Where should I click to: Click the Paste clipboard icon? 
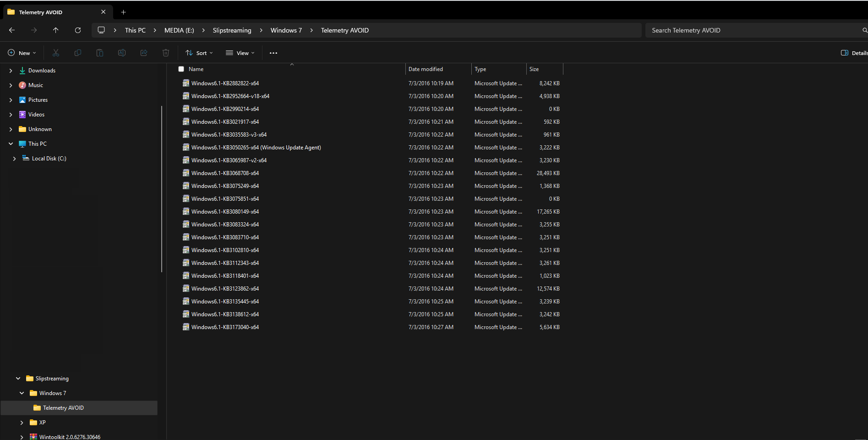coord(100,53)
